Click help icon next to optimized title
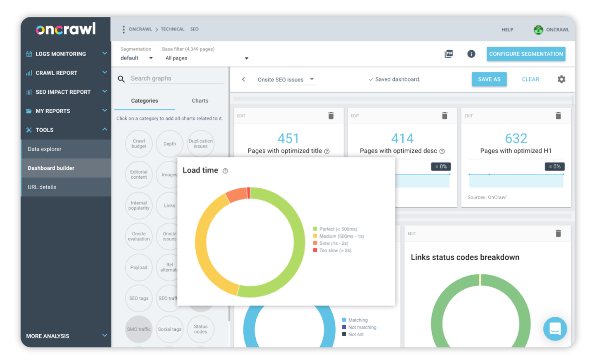 point(327,151)
